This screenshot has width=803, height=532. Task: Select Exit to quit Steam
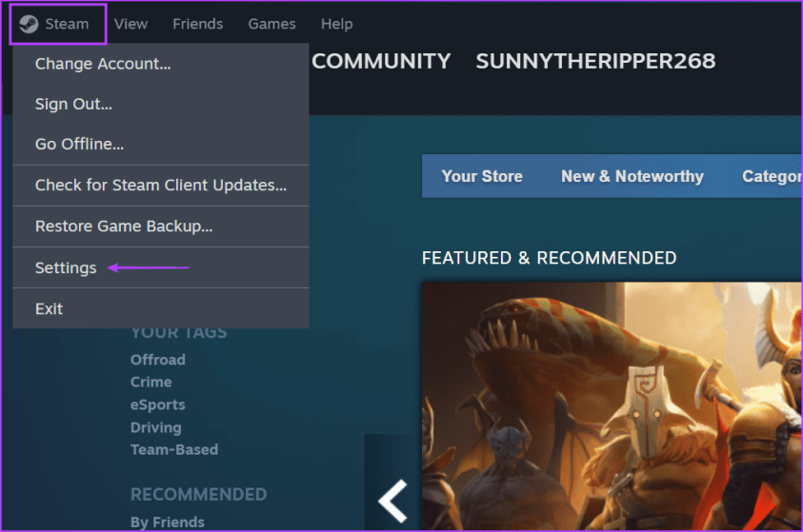[x=161, y=308]
